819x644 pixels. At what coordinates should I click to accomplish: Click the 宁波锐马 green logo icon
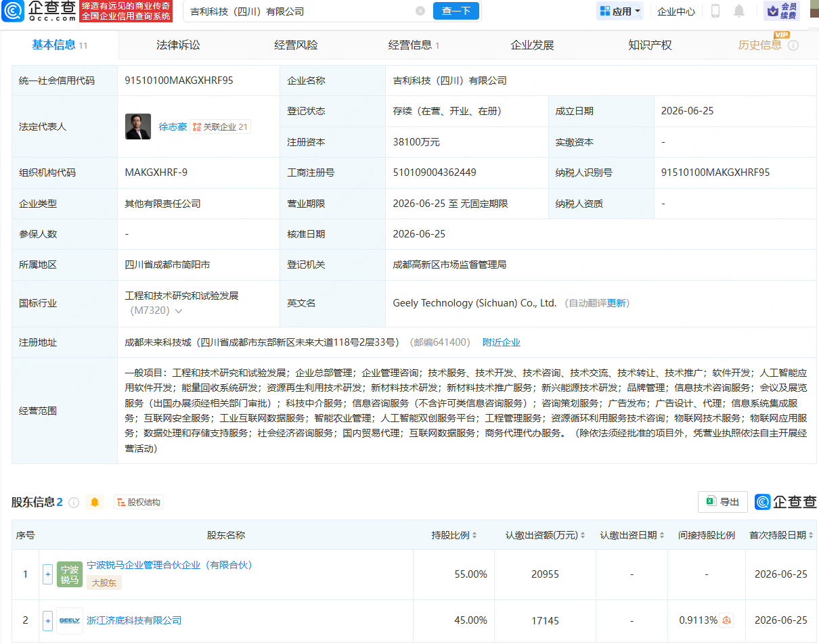point(70,574)
